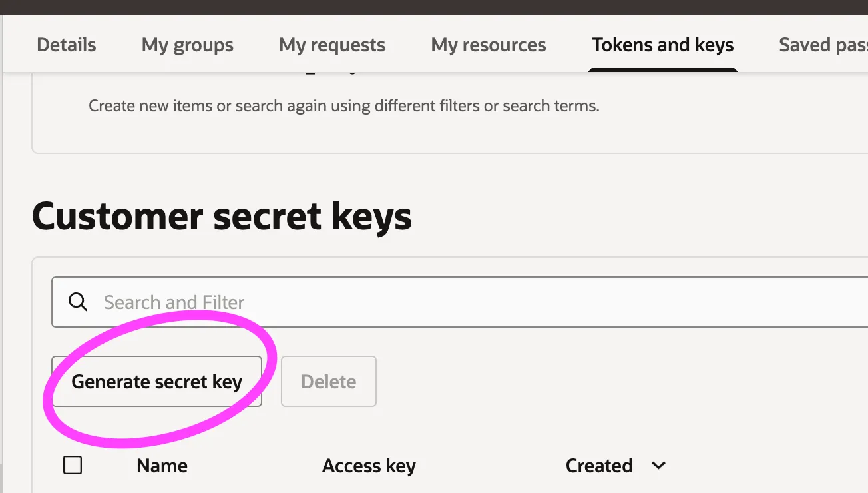The width and height of the screenshot is (868, 493).
Task: Open the My resources tab
Action: [x=489, y=45]
